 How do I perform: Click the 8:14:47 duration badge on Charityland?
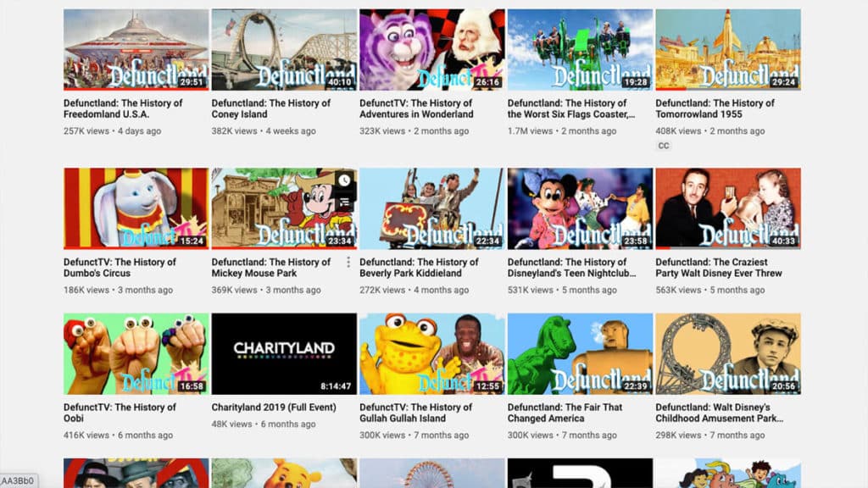tap(337, 386)
